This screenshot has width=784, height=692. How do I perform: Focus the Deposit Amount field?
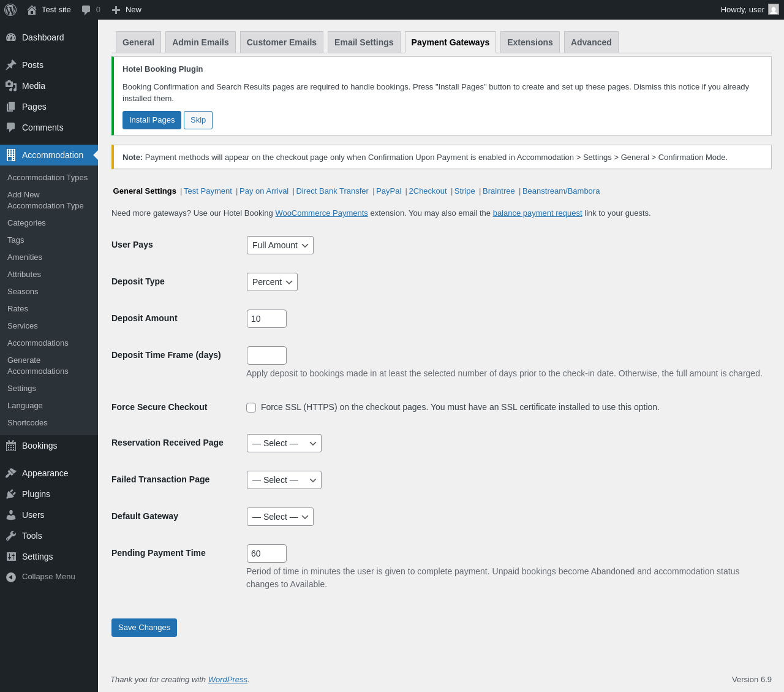tap(266, 319)
